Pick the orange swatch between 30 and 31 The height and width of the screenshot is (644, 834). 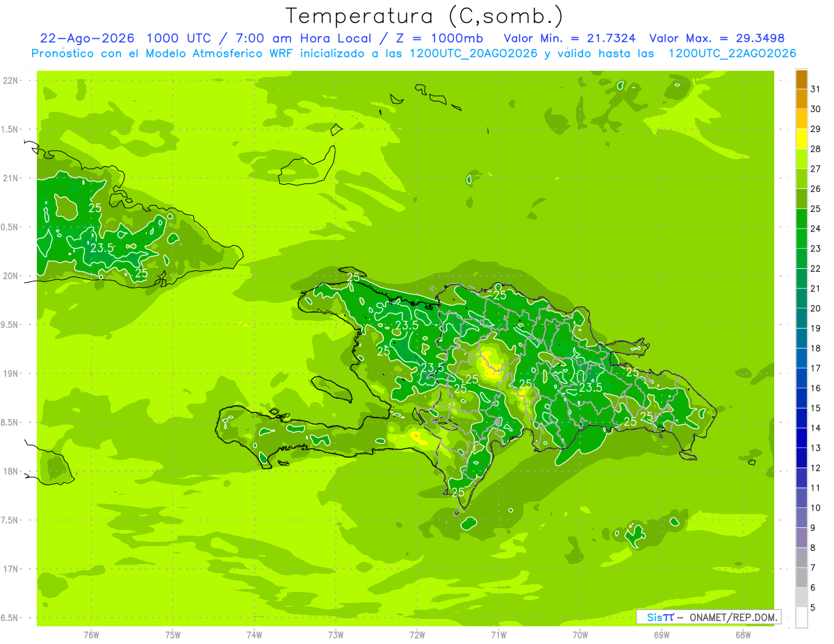pyautogui.click(x=801, y=99)
